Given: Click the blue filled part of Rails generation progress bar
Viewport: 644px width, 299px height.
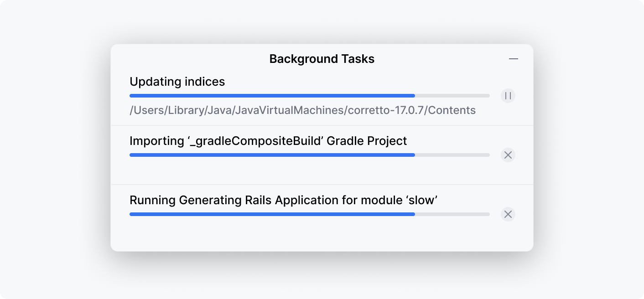Looking at the screenshot, I should [x=272, y=214].
